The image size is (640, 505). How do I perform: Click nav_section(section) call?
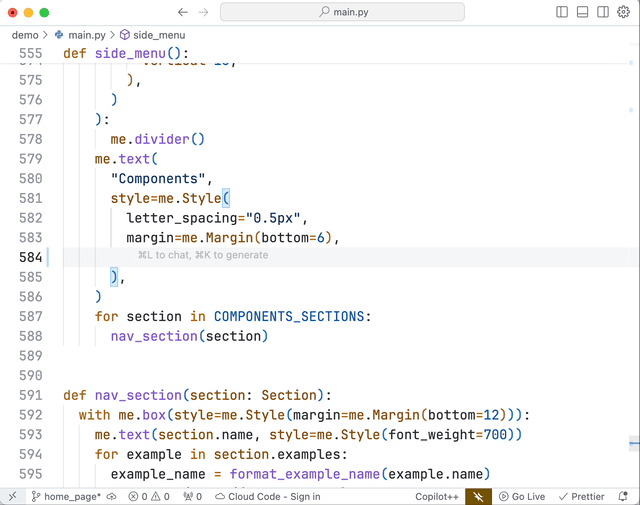pyautogui.click(x=189, y=336)
